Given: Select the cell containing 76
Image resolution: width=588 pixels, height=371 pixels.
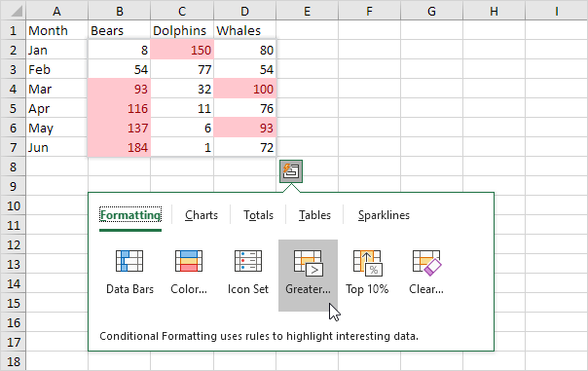Looking at the screenshot, I should point(244,108).
